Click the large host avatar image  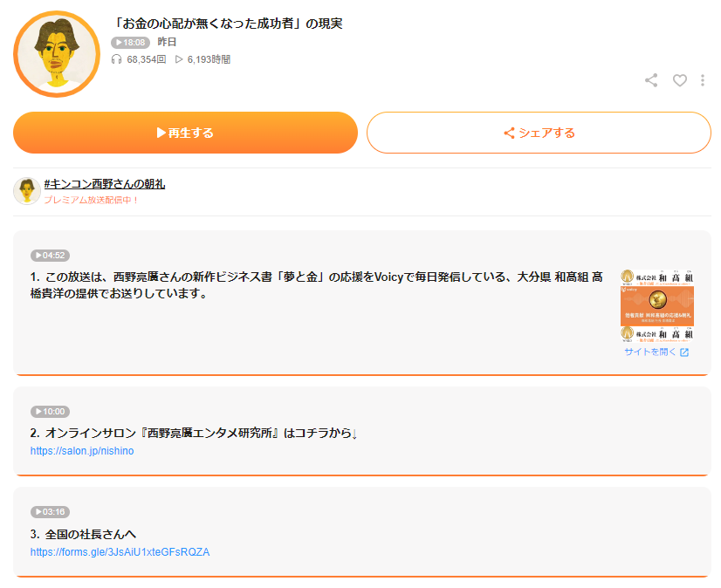click(x=57, y=54)
